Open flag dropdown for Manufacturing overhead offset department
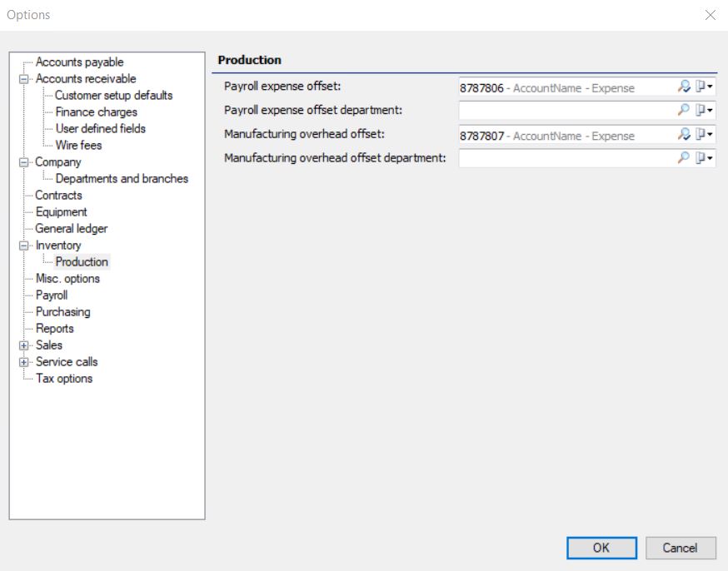The height and width of the screenshot is (571, 728). tap(704, 157)
